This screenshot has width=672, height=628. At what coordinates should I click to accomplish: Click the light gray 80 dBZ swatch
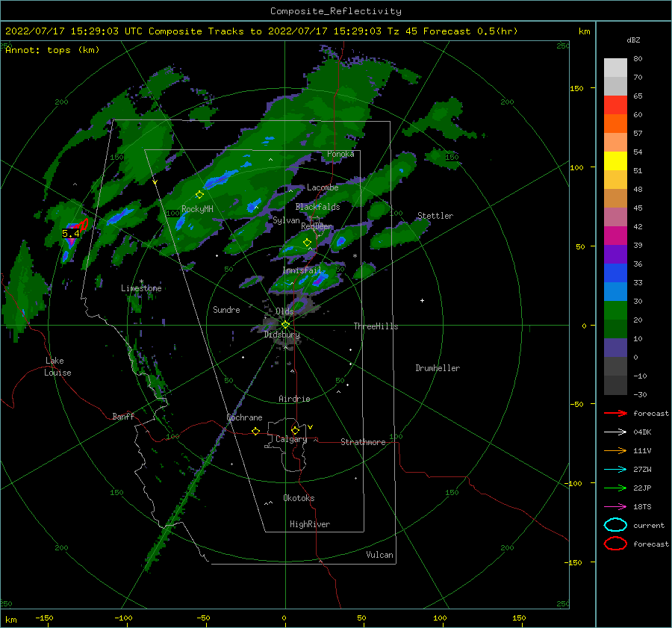tap(615, 67)
